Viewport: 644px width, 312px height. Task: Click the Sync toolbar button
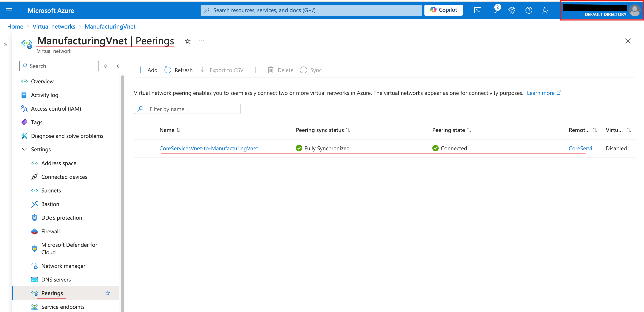pyautogui.click(x=311, y=70)
